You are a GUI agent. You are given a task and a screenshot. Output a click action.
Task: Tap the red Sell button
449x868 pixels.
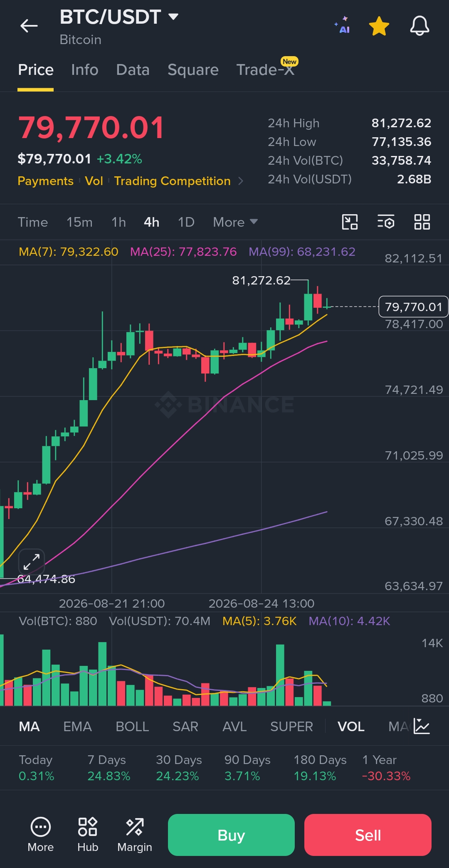tap(368, 835)
